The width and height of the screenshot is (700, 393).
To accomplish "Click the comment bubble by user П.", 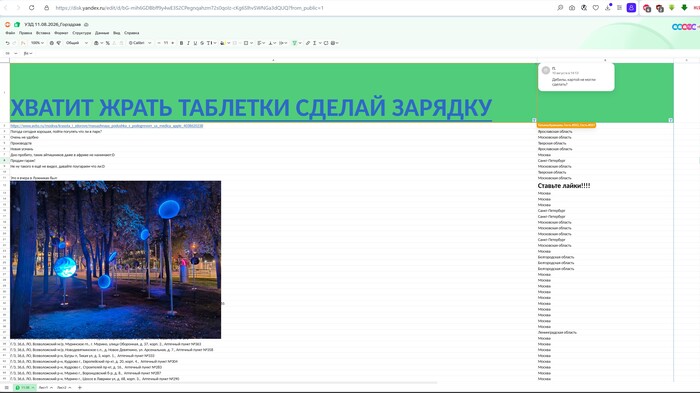I will pos(576,77).
